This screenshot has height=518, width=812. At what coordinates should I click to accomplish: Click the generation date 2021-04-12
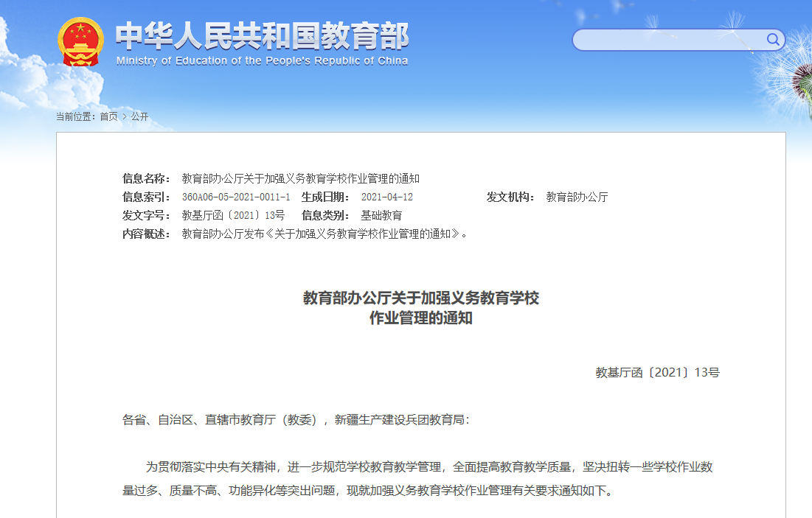386,197
